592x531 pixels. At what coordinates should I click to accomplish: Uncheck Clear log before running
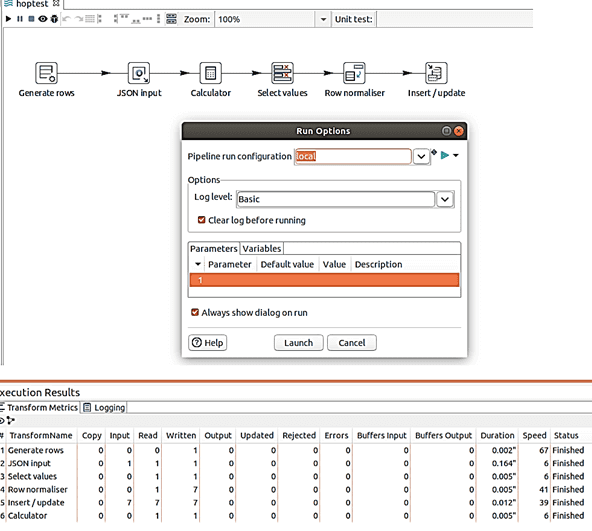tap(202, 220)
